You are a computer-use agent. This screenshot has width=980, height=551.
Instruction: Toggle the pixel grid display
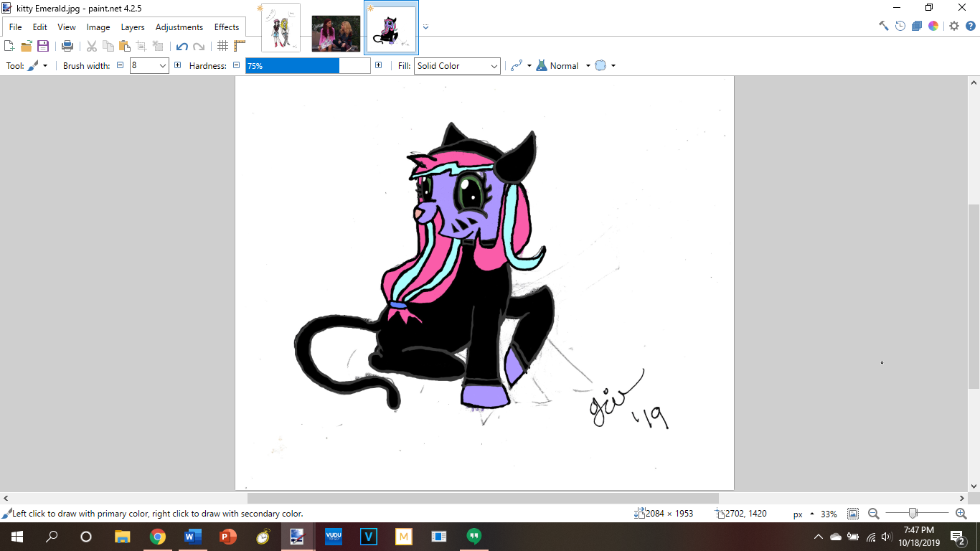(222, 46)
